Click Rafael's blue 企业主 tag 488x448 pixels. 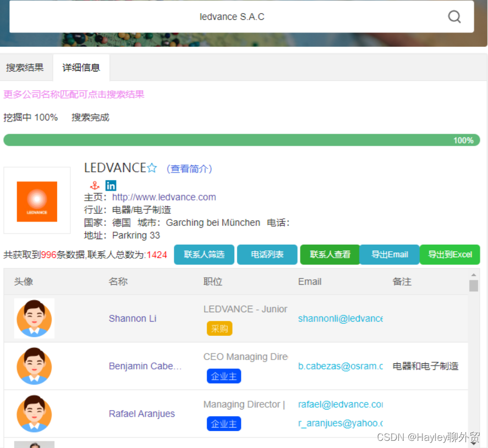224,424
